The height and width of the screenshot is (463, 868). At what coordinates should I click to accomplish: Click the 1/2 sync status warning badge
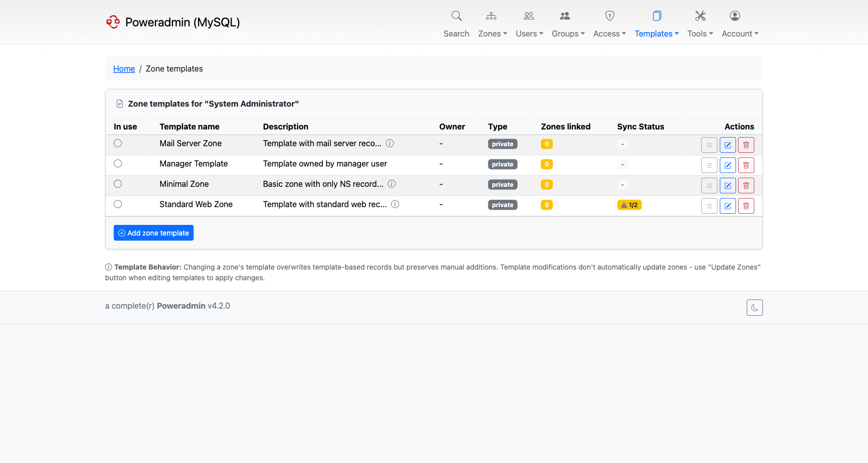point(629,205)
